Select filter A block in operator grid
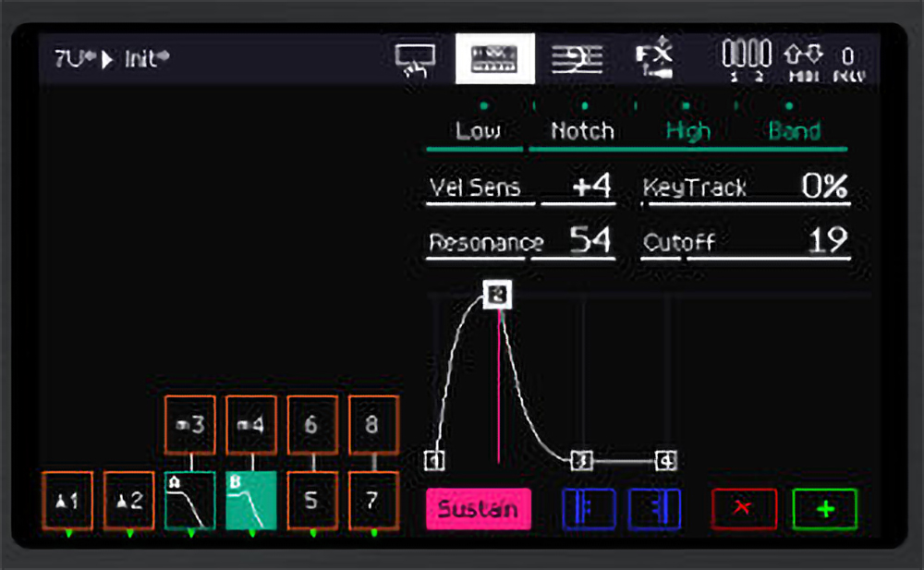 pos(190,501)
